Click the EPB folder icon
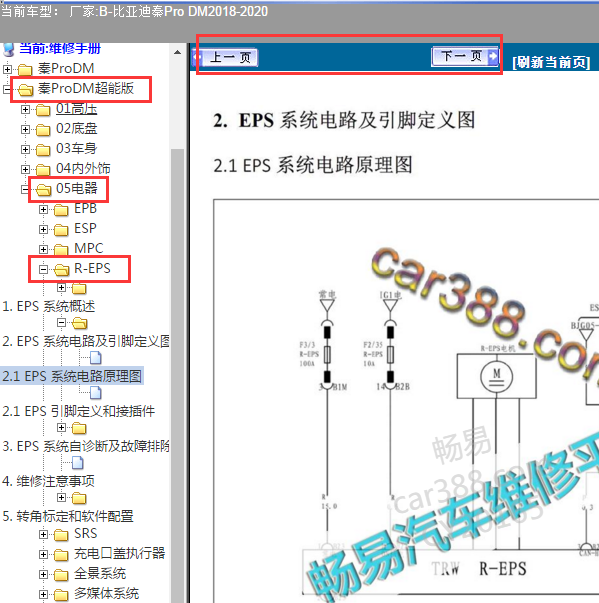599x603 pixels. pos(61,210)
